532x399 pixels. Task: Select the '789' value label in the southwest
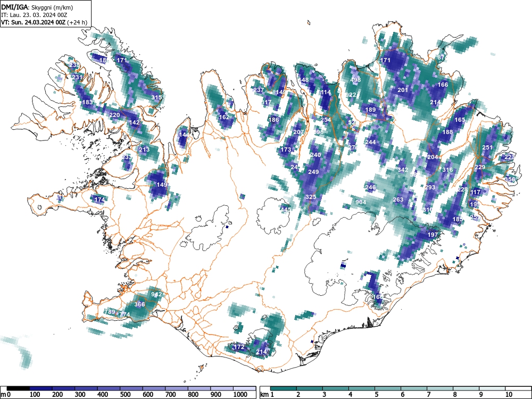(x=110, y=312)
